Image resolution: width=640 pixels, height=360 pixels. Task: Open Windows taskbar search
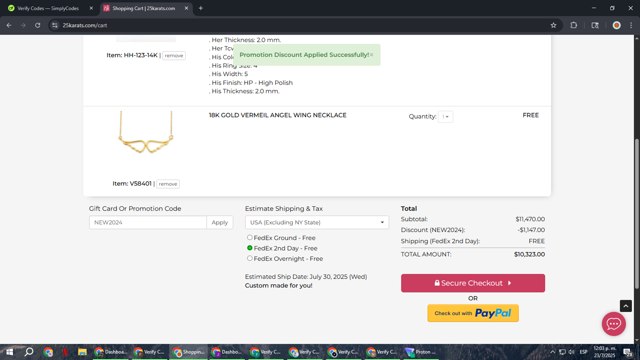coord(29,352)
